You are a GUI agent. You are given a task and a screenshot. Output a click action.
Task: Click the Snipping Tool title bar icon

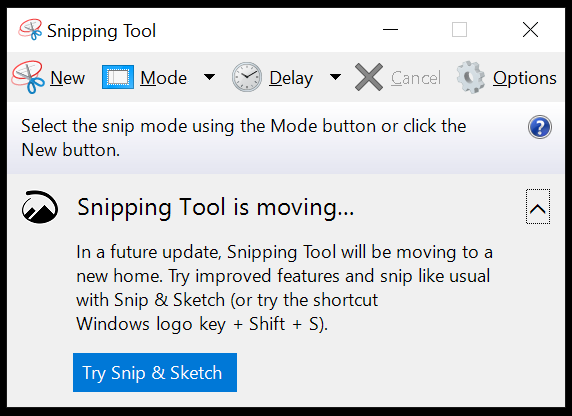point(30,30)
